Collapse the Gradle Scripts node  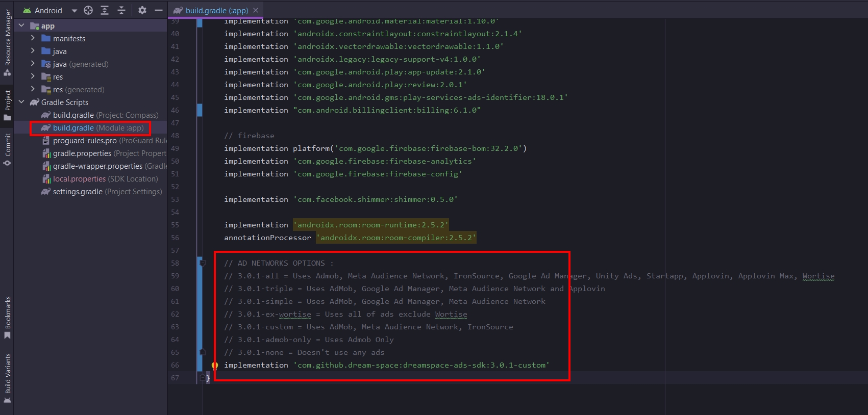(x=21, y=102)
